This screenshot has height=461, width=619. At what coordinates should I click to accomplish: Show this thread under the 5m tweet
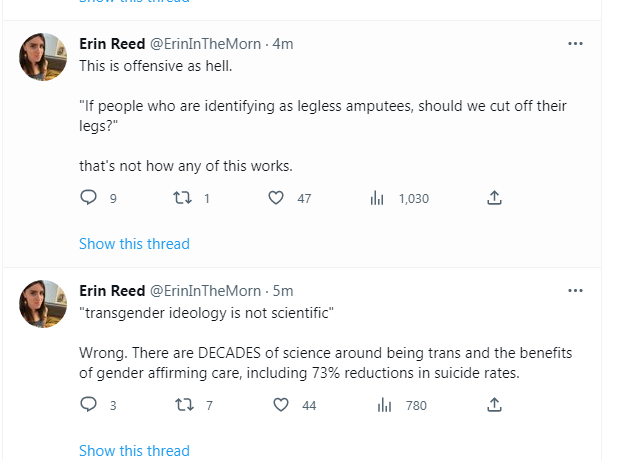pos(134,450)
